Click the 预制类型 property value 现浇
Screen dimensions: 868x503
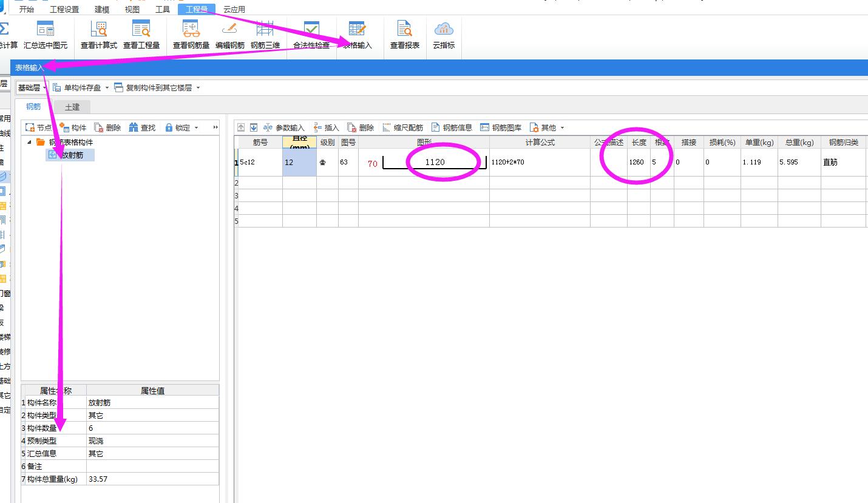[152, 441]
